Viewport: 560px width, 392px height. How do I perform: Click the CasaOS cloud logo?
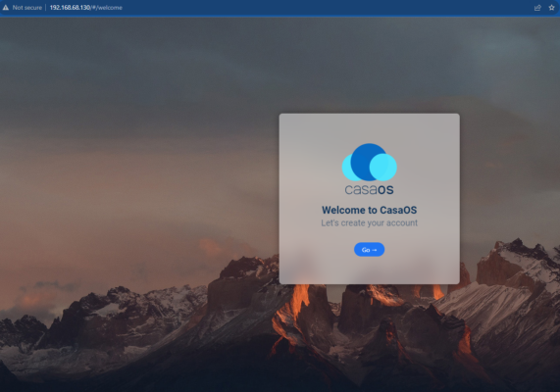pos(370,162)
